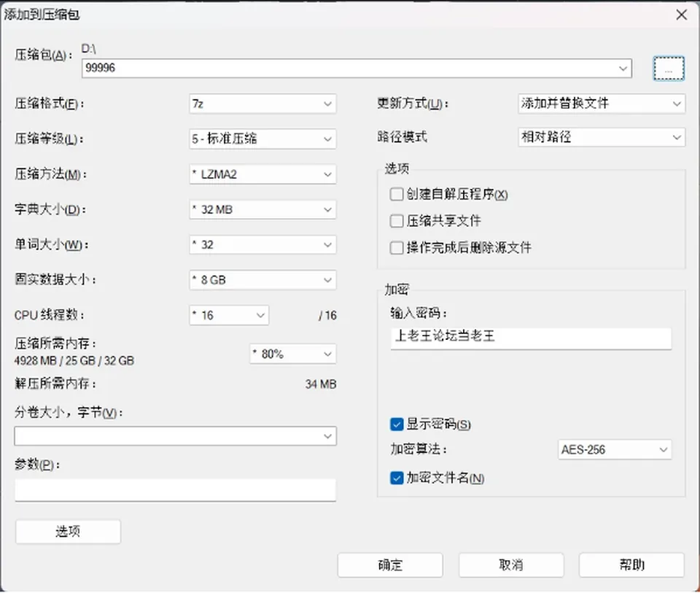700x593 pixels.
Task: Uncheck the 显示密码 checkbox
Action: 397,425
